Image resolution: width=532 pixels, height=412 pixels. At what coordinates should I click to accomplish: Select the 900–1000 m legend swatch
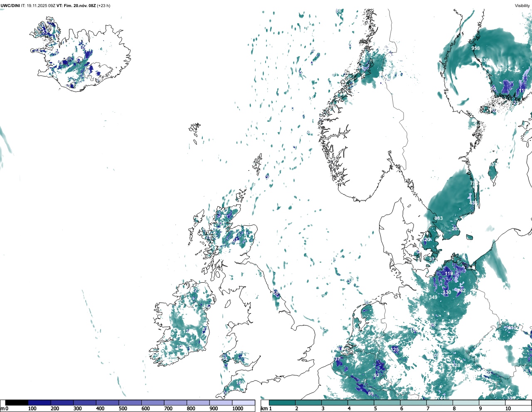221,402
